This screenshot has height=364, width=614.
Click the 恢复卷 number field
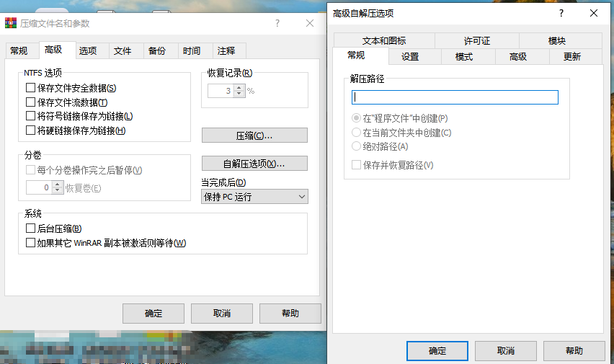coord(39,187)
